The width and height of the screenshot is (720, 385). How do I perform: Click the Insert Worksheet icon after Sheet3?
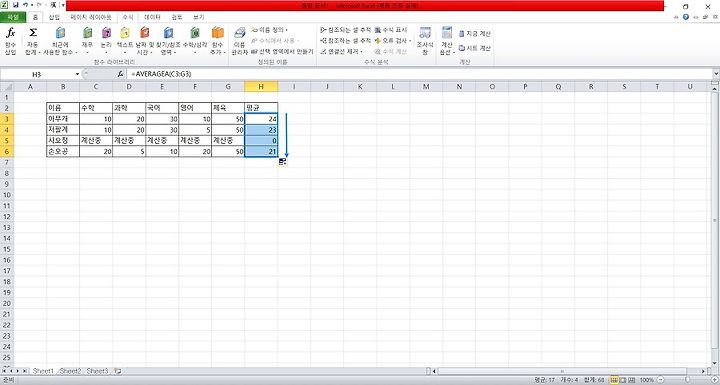click(x=118, y=371)
